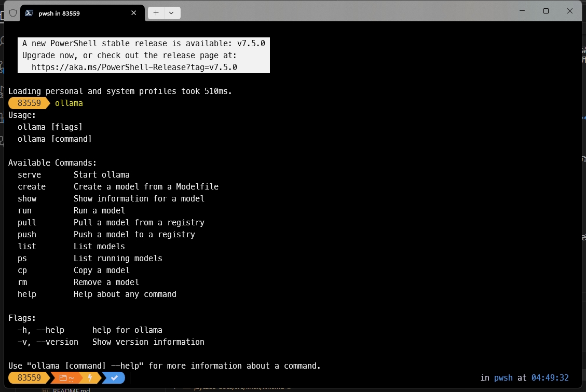Viewport: 586px width, 392px height.
Task: Click the '83559' segment beside the ollama command
Action: [29, 103]
